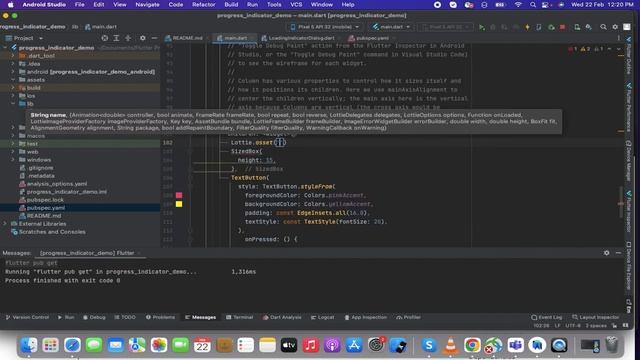
Task: Click Select Opened File target icon in Project panel
Action: click(x=104, y=38)
